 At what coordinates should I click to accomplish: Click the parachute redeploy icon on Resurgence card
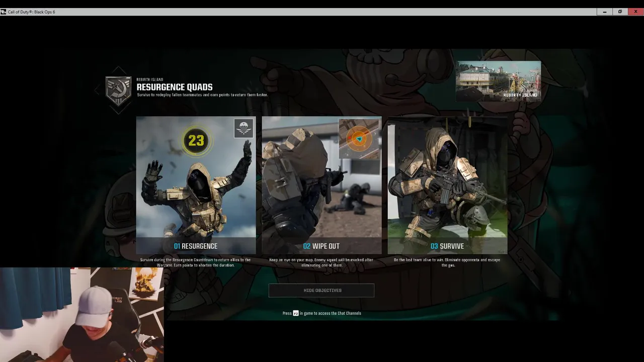coord(244,128)
